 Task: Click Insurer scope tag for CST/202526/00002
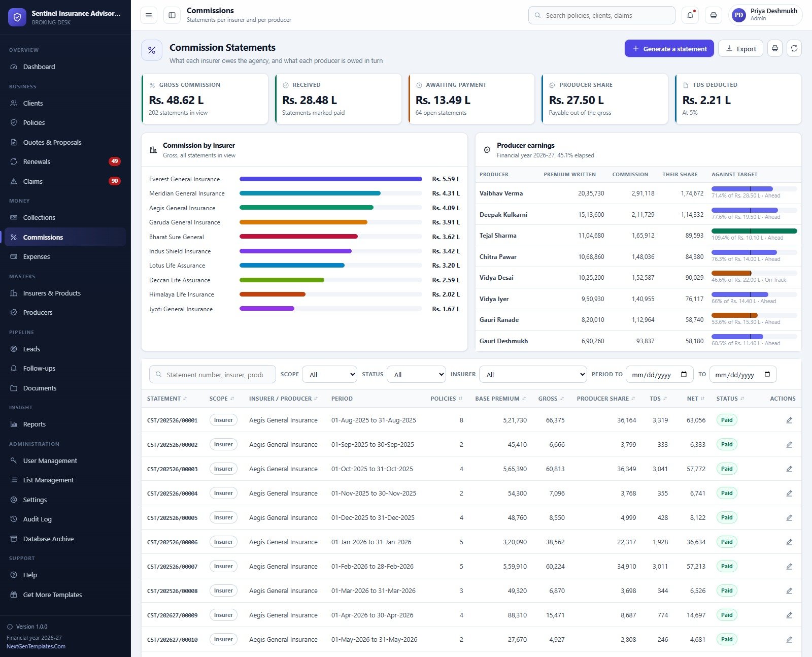[223, 445]
